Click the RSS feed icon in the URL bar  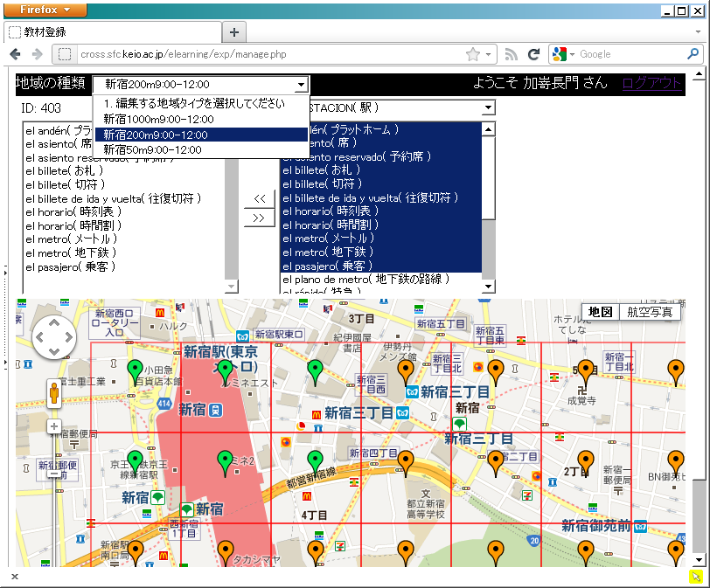512,54
